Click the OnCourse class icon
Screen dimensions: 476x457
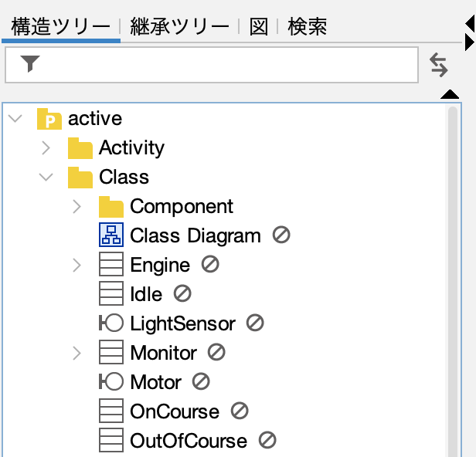tap(111, 411)
